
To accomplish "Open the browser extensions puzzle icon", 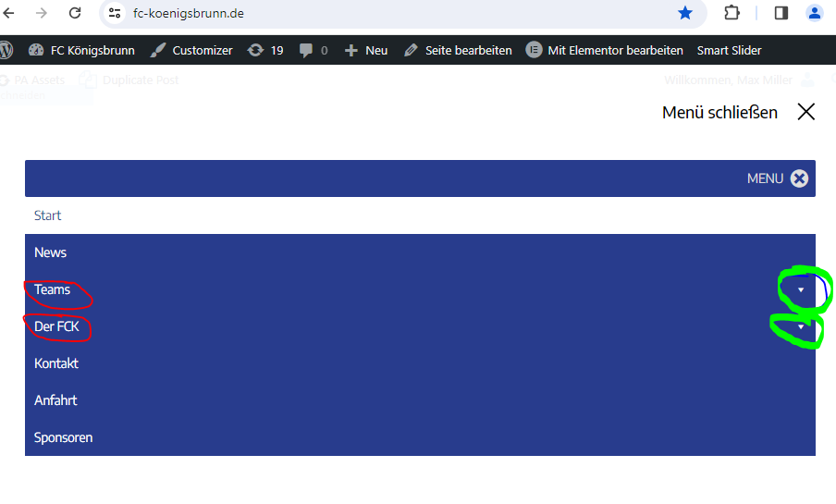I will [732, 13].
